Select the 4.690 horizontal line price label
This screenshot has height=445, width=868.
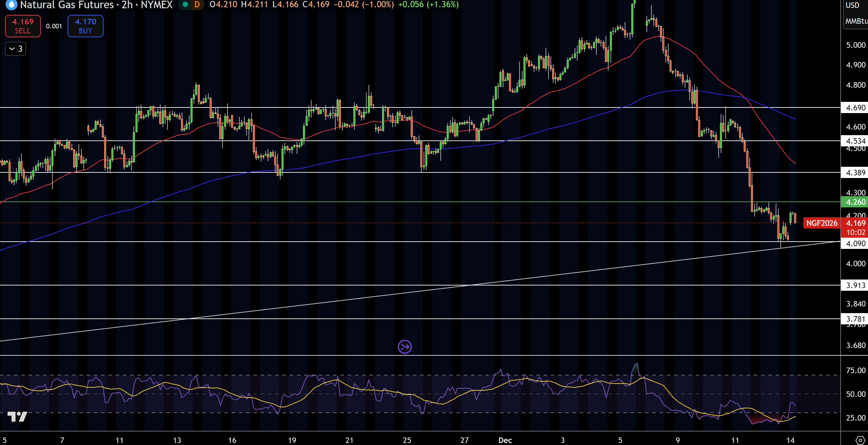coord(855,108)
